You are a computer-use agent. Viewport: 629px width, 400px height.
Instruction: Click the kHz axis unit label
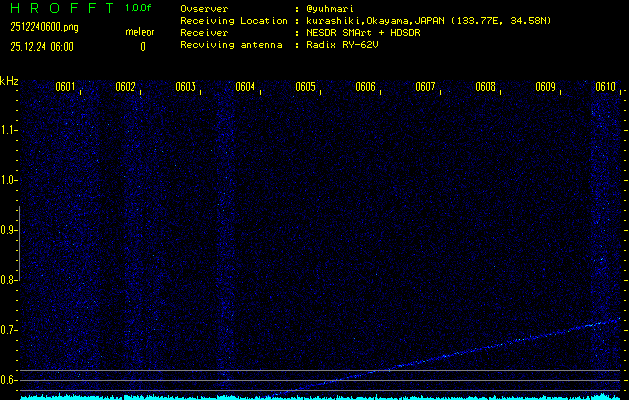(9, 80)
